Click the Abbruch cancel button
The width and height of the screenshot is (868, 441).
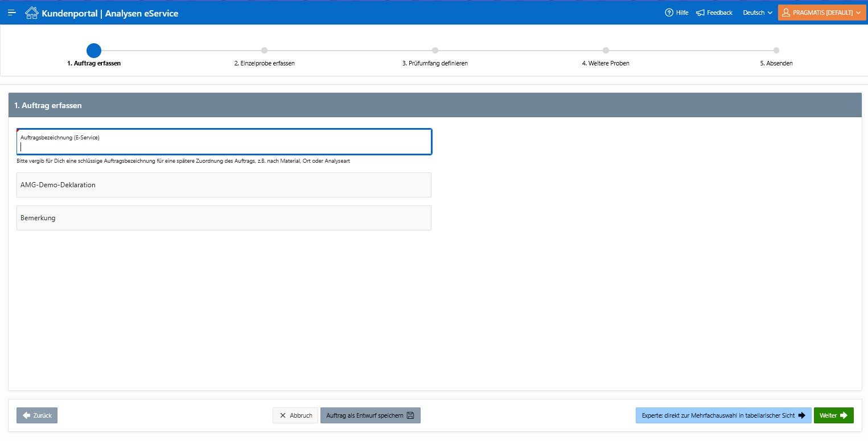pos(295,415)
